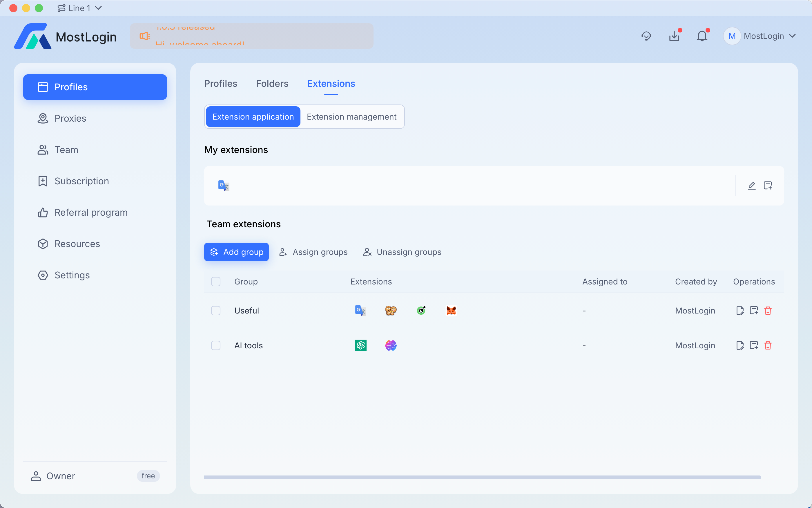Select the Extensions tab

click(331, 84)
